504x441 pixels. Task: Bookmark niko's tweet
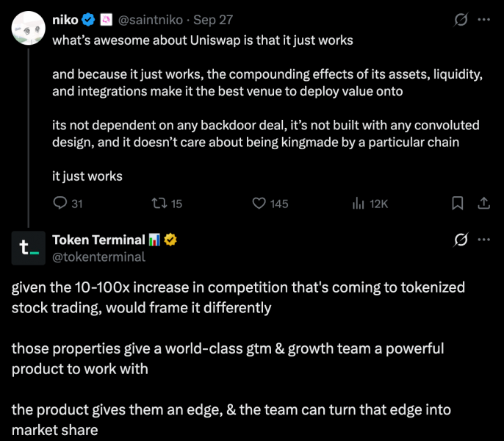point(458,204)
